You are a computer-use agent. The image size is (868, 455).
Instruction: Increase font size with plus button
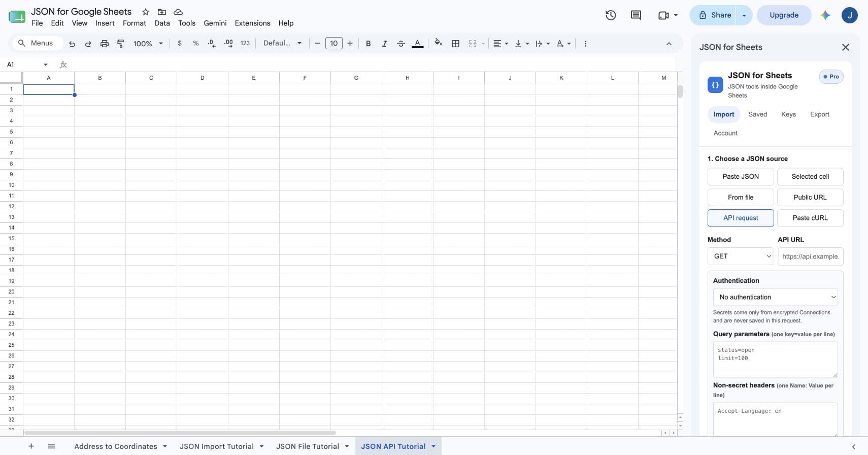coord(350,44)
